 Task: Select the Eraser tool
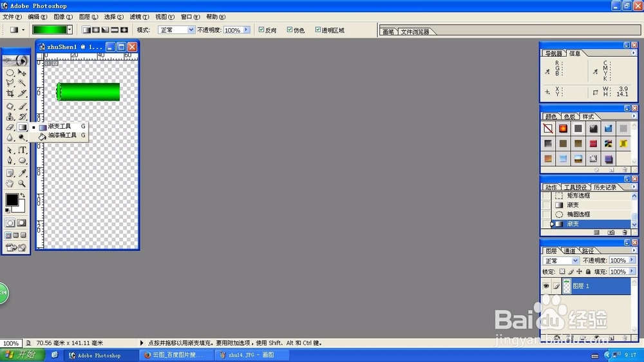point(10,127)
